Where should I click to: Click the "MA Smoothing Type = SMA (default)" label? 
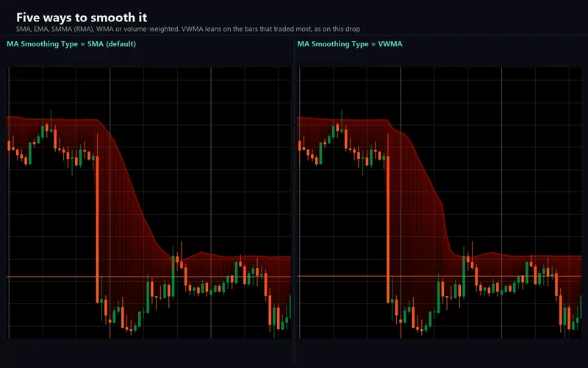click(71, 44)
